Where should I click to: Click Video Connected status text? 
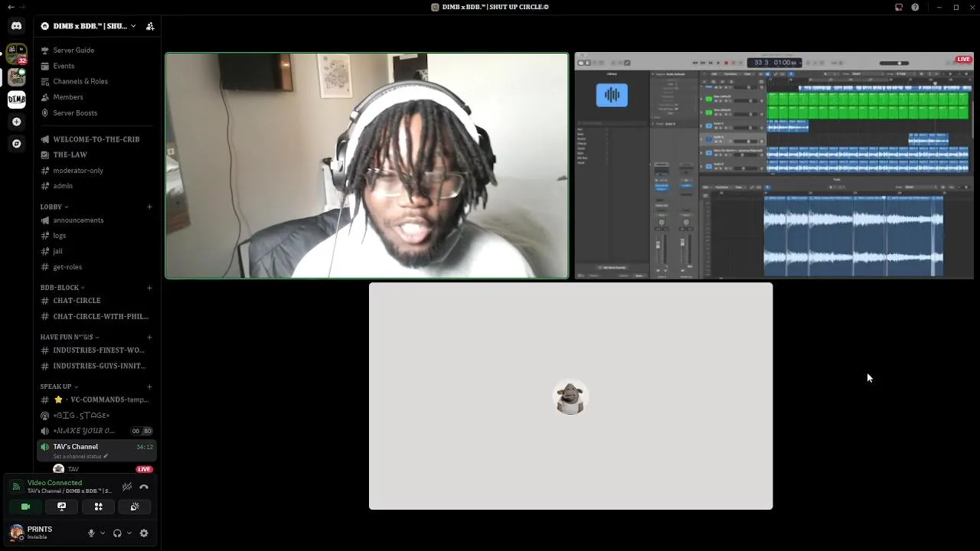[x=54, y=483]
